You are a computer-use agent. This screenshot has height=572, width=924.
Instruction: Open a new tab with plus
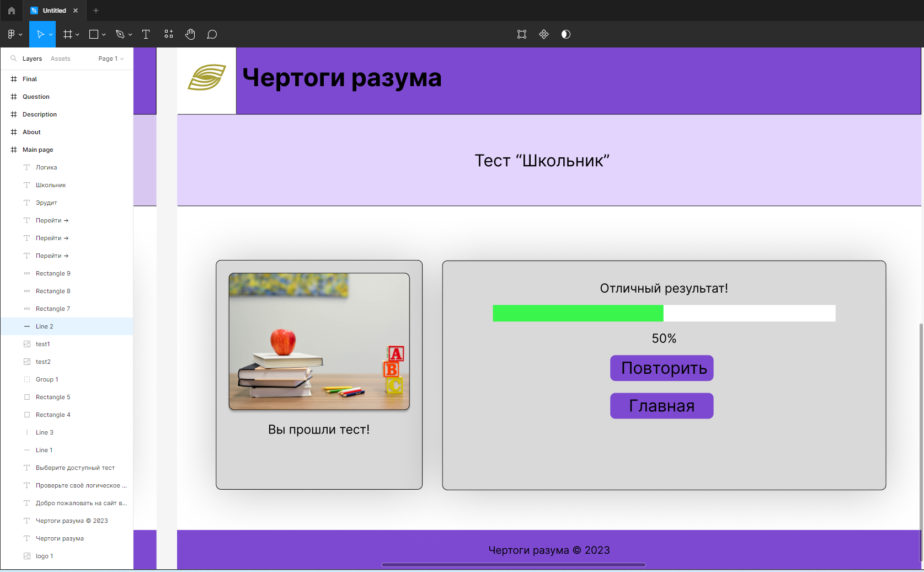pyautogui.click(x=96, y=10)
